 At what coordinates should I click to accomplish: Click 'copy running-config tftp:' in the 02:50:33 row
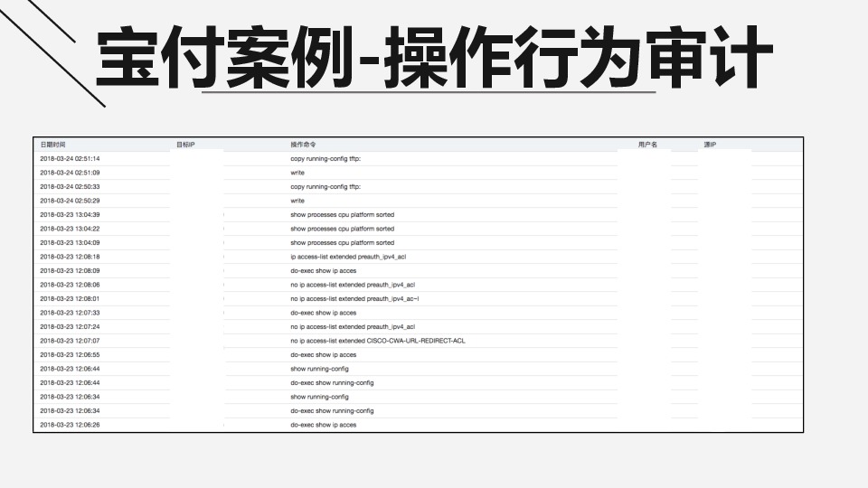coord(325,186)
